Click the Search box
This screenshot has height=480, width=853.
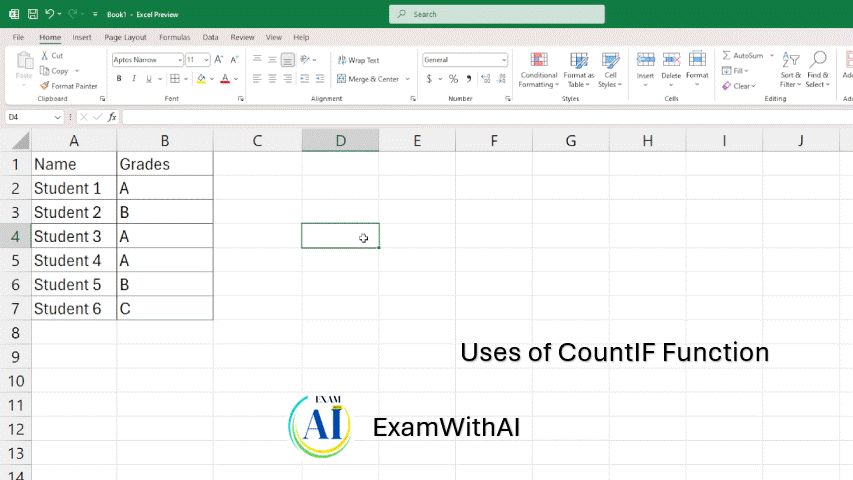pos(497,14)
